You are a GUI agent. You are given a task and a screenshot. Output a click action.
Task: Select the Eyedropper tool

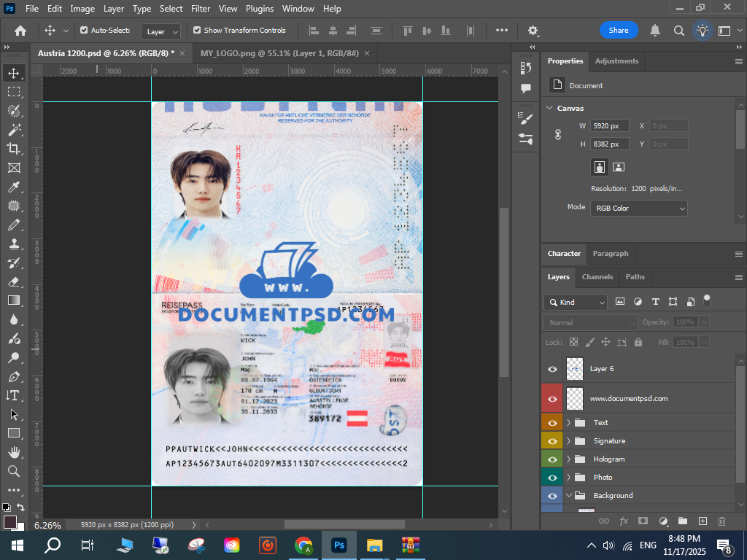tap(14, 187)
